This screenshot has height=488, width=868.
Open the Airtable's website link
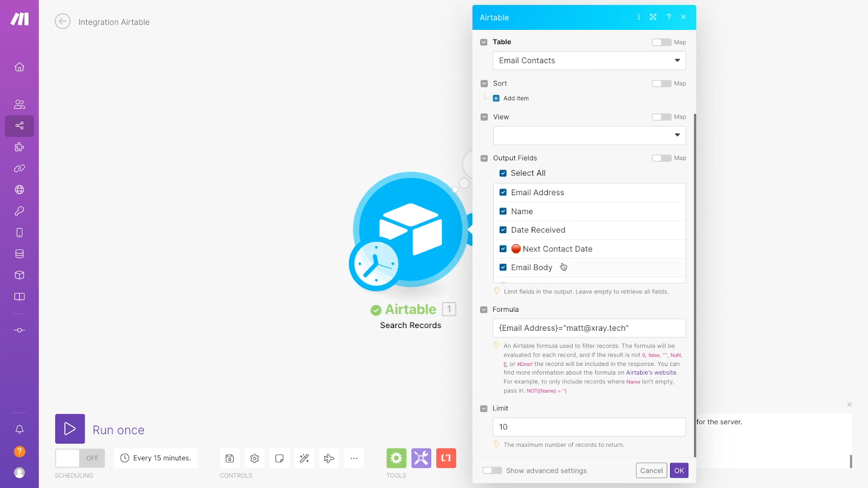click(651, 373)
